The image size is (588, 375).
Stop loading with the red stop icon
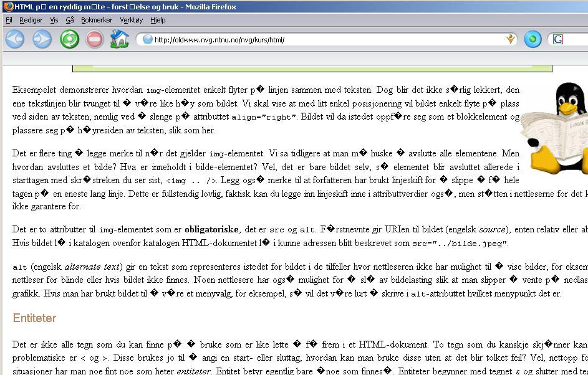(95, 39)
